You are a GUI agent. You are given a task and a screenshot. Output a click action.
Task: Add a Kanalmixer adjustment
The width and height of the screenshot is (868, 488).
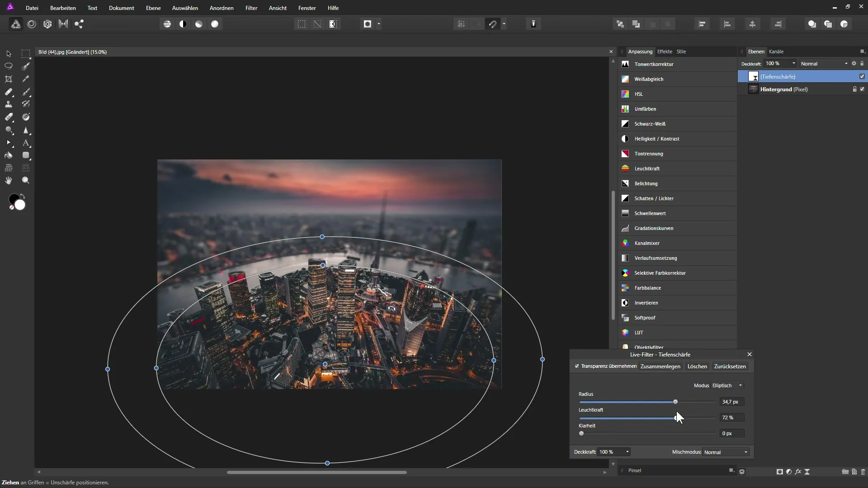tap(677, 243)
